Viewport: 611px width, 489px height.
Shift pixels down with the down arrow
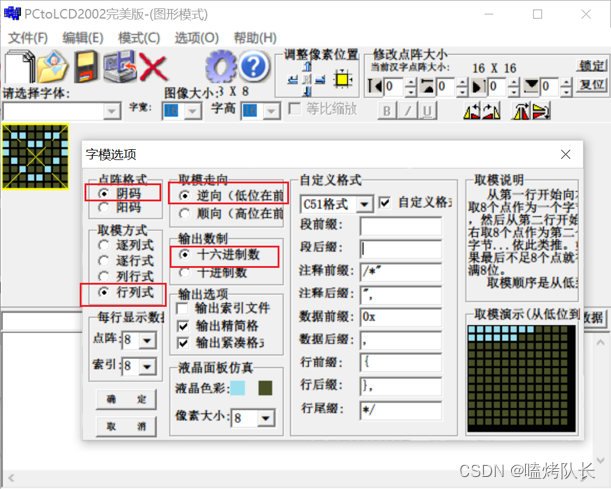click(x=307, y=92)
